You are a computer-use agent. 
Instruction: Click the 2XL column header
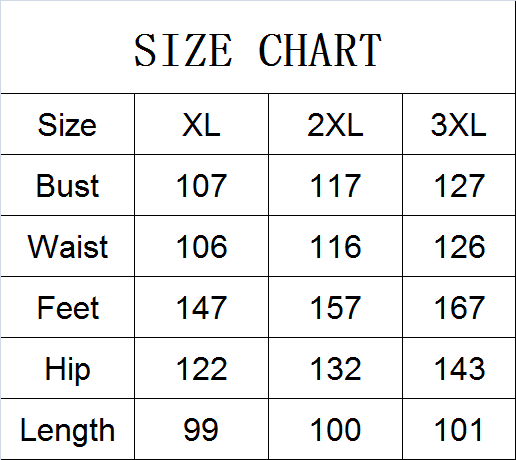pos(335,124)
